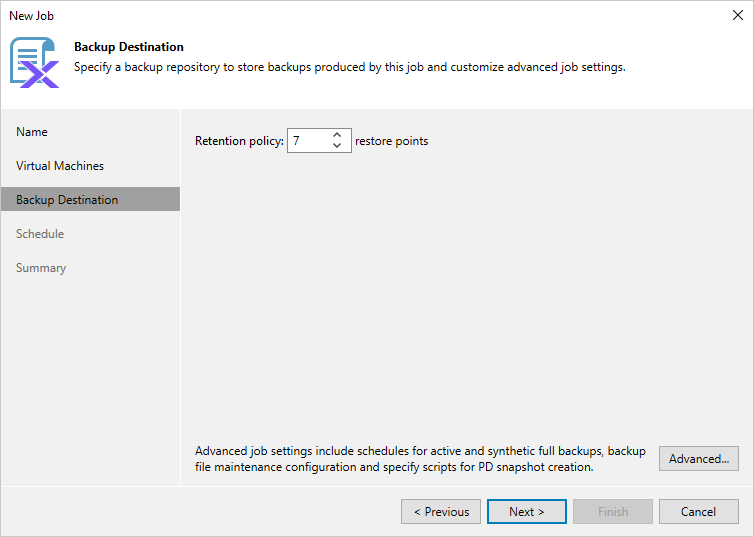Image resolution: width=754 pixels, height=537 pixels.
Task: Proceed with the Next button
Action: [526, 512]
